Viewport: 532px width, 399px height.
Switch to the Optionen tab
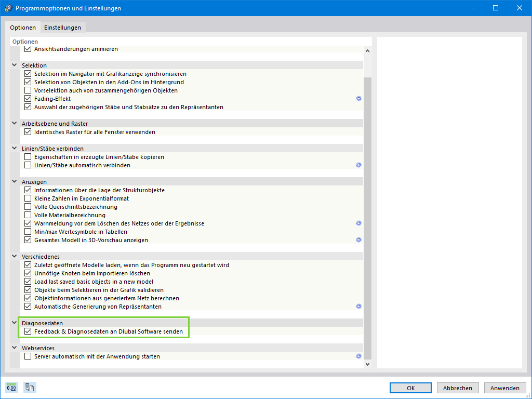pyautogui.click(x=23, y=28)
